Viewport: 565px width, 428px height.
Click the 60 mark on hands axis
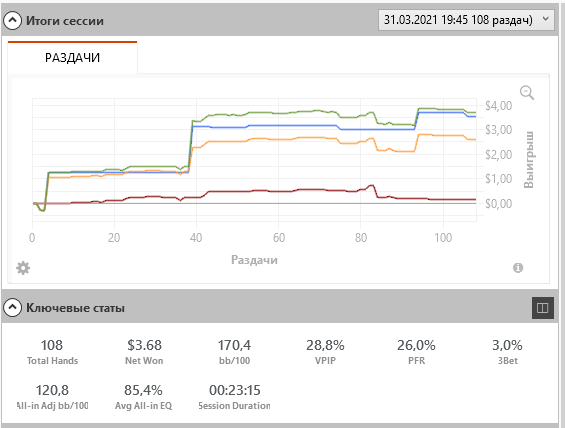(279, 238)
